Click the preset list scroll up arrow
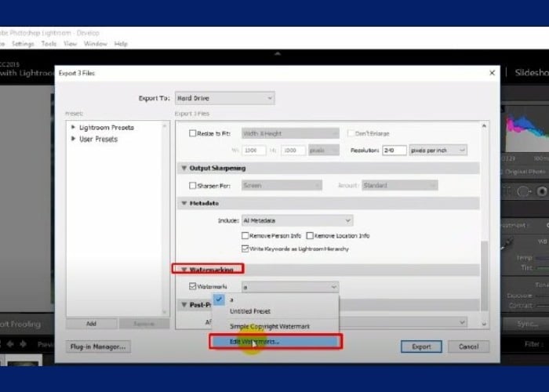Screen dimensions: 549x392 (165, 125)
